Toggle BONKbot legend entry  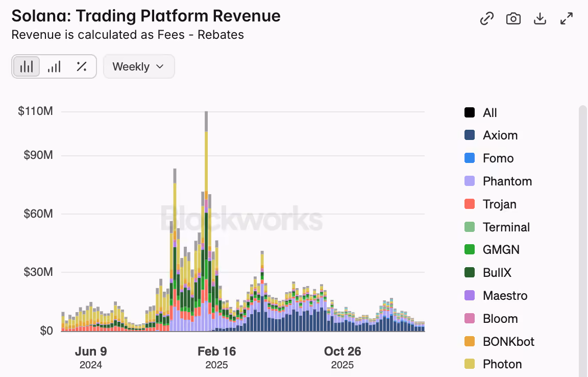499,341
